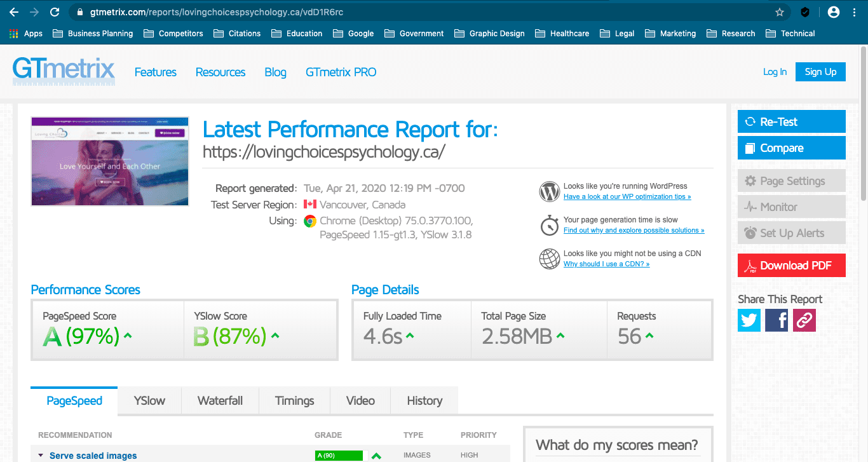Screen dimensions: 868x462
Task: Open the Graphic Design bookmarks folder
Action: tap(489, 34)
